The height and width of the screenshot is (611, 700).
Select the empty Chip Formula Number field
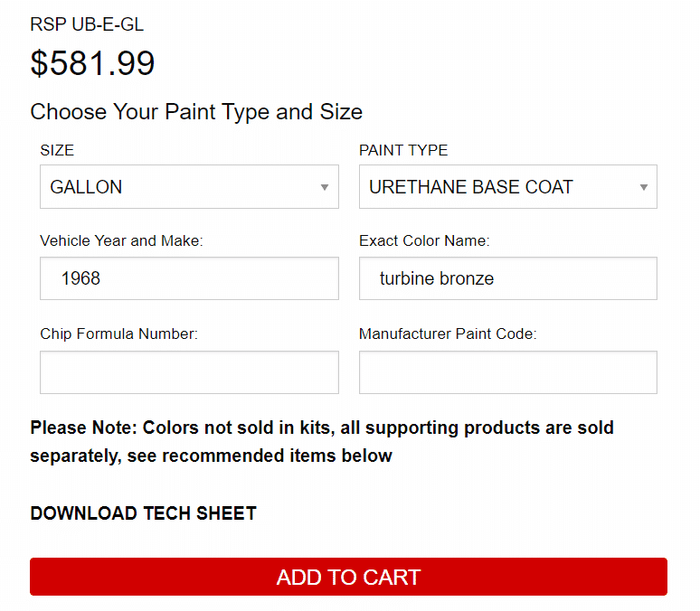[x=189, y=372]
